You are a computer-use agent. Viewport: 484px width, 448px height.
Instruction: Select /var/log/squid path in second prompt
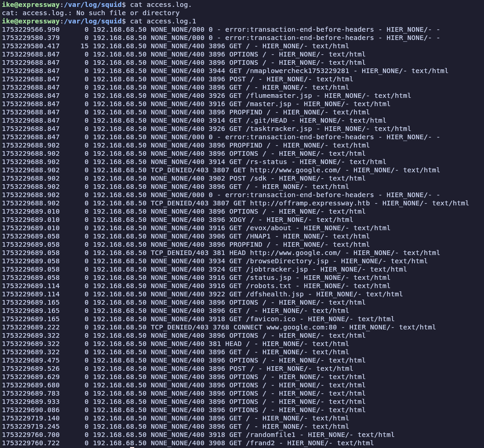(93, 21)
